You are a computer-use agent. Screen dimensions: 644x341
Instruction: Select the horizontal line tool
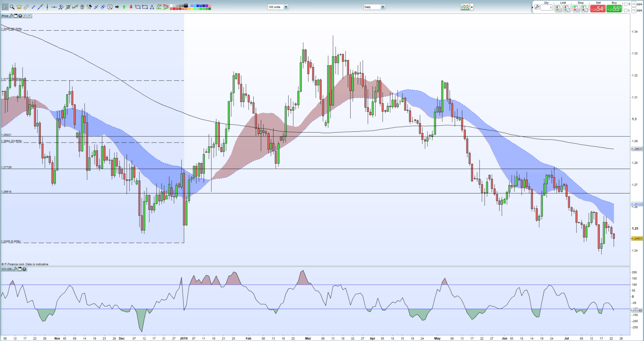tap(54, 7)
